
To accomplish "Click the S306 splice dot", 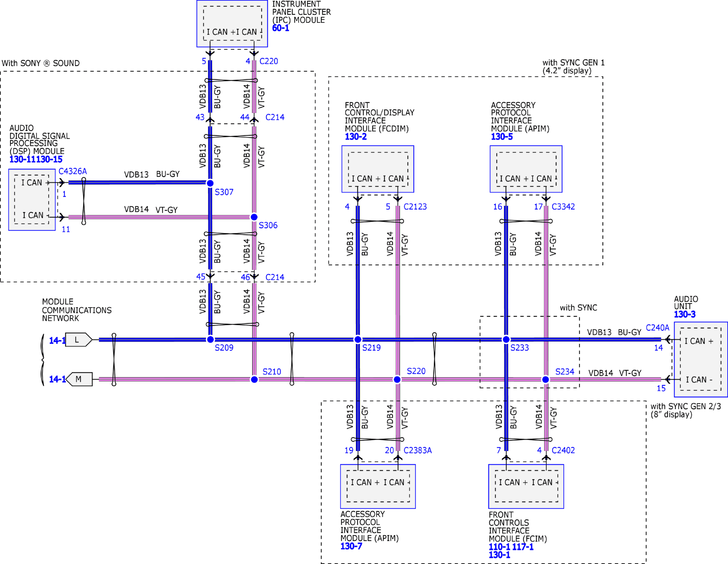I will (254, 217).
